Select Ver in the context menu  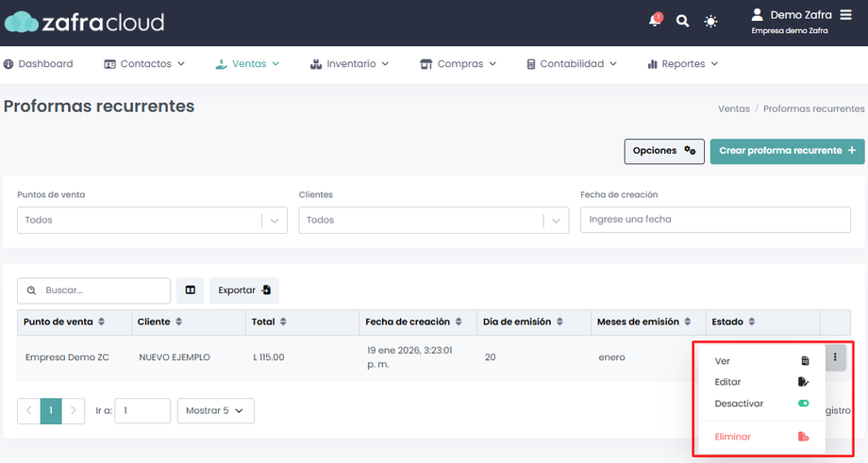(761, 361)
